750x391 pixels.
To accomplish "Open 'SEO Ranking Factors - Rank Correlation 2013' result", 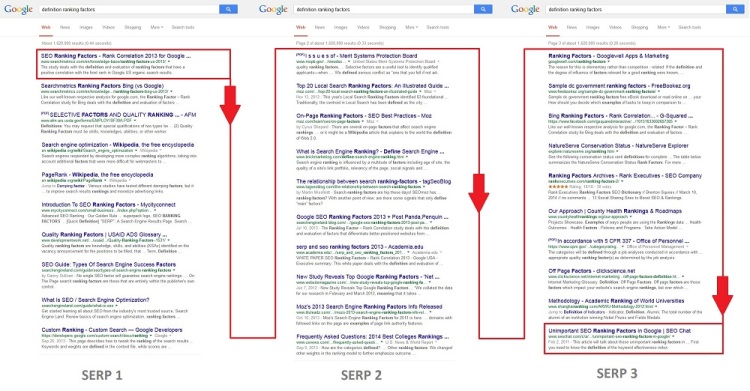I will [x=116, y=56].
